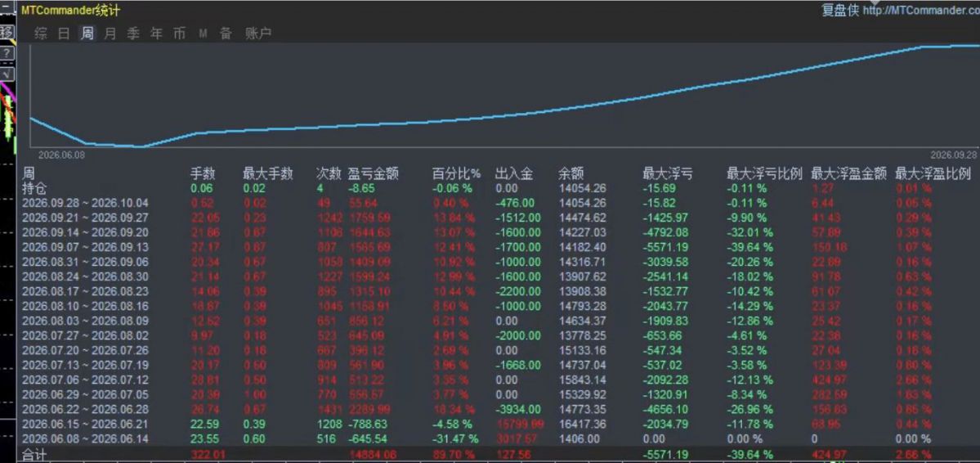Open the 账户 account tab
The width and height of the screenshot is (980, 463).
pos(258,34)
